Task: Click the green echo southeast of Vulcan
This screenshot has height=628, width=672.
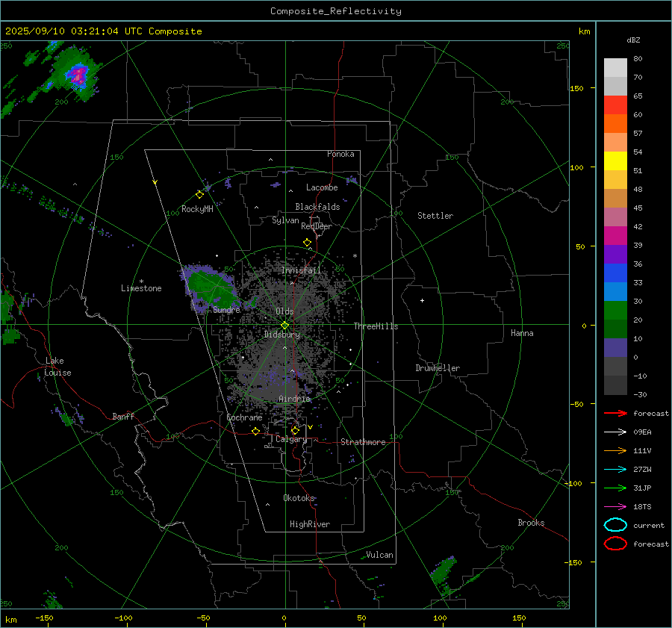Action: 444,572
